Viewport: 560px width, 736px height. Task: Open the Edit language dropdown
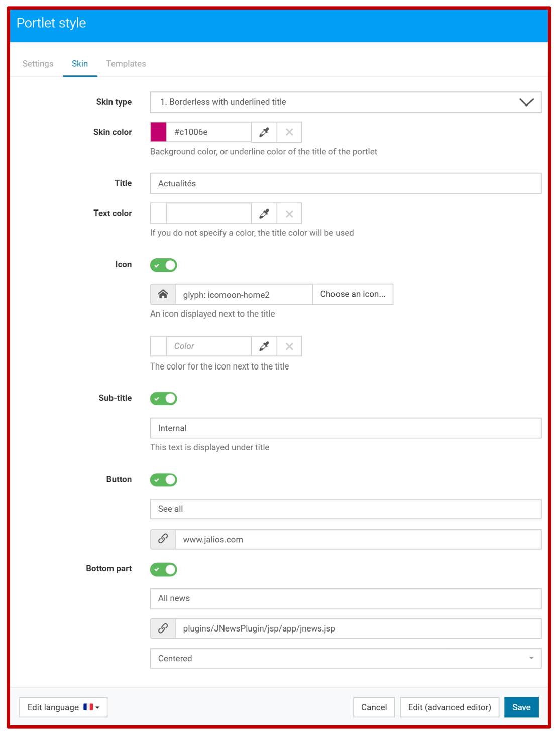coord(63,707)
